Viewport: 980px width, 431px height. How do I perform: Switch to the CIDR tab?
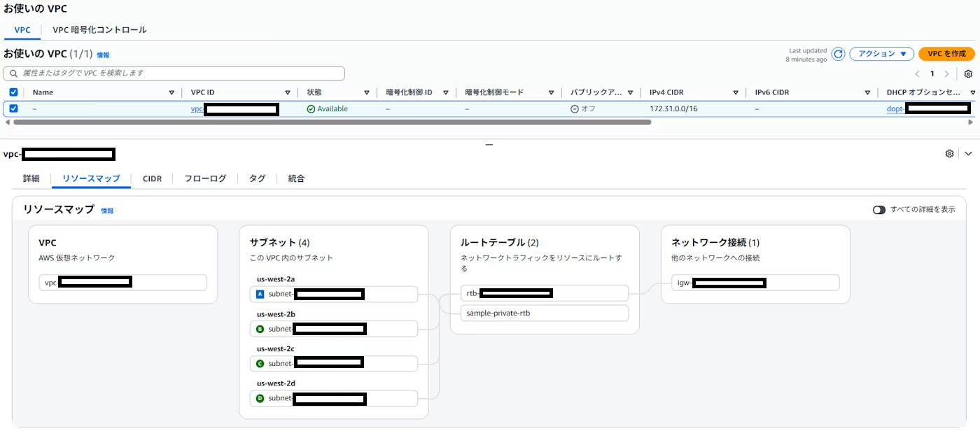(x=152, y=178)
